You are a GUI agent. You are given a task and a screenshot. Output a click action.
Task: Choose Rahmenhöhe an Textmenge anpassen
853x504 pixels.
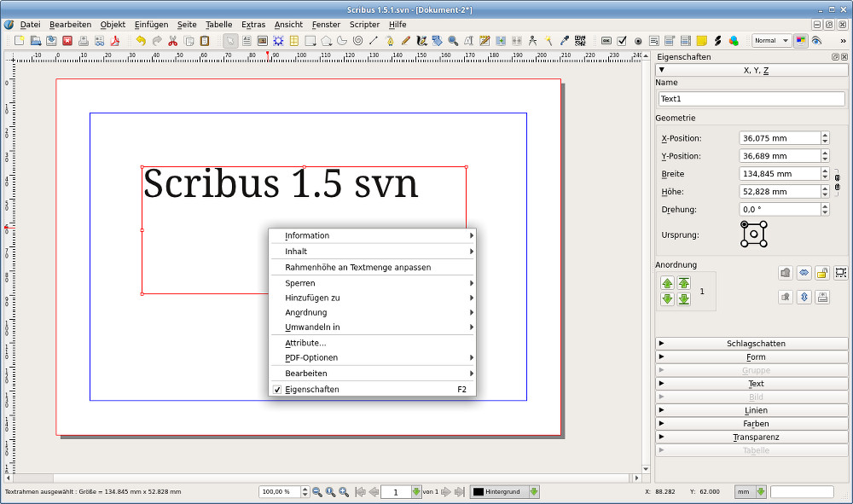373,268
